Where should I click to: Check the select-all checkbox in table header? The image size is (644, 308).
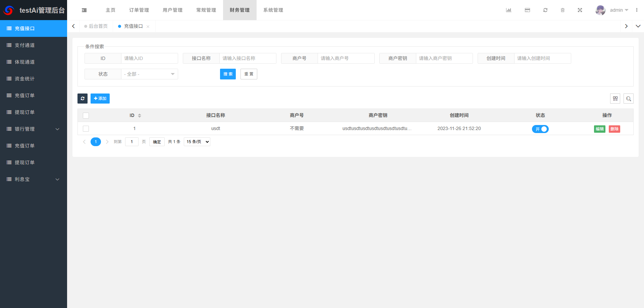point(86,115)
